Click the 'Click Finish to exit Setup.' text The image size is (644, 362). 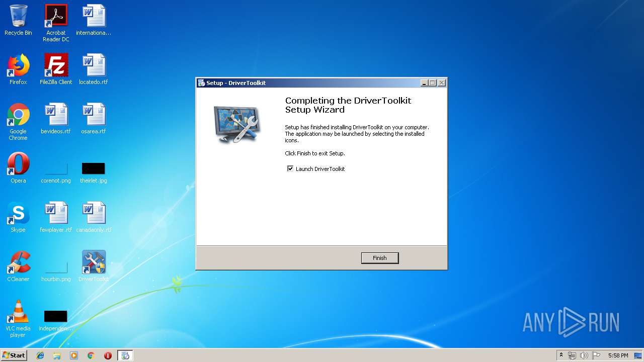315,153
